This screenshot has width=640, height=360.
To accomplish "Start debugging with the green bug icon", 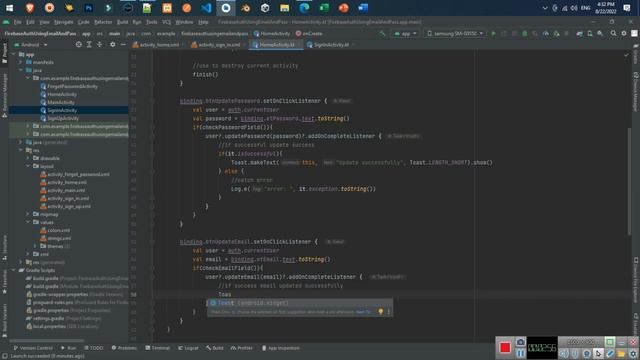I will 524,33.
